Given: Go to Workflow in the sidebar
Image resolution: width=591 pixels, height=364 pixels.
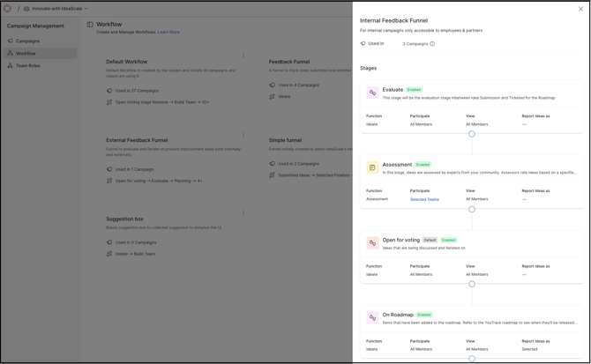Looking at the screenshot, I should [26, 53].
